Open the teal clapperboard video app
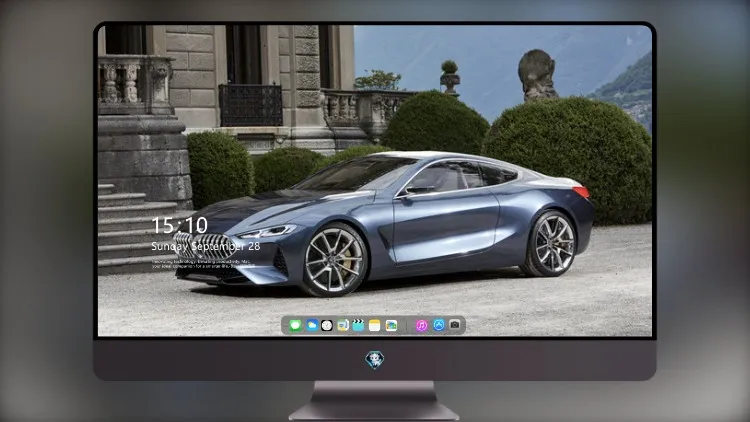 (358, 325)
